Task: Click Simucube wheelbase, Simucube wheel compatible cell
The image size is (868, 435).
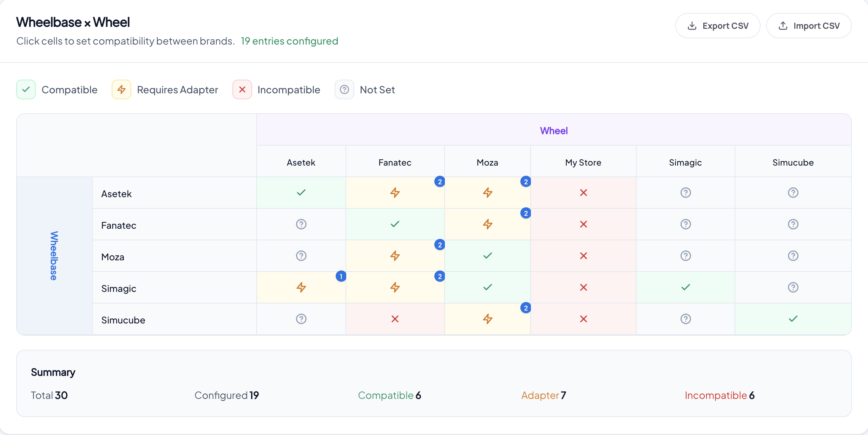Action: [793, 319]
